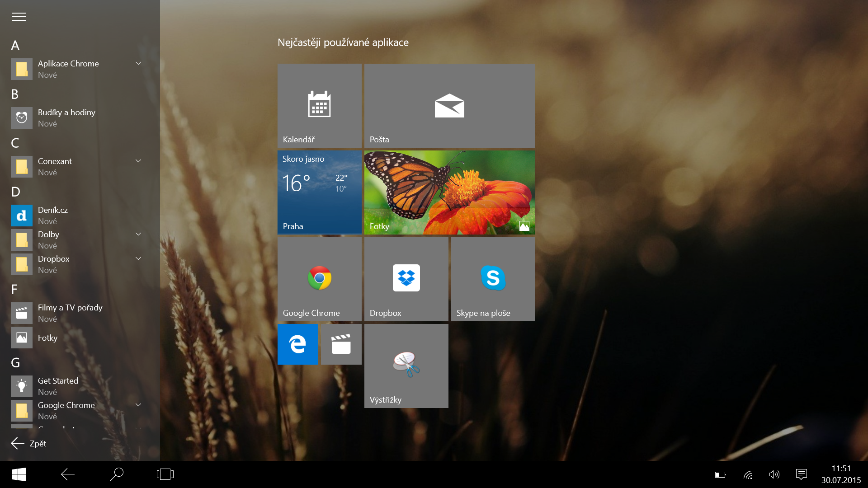Expand the Conexant folder chevron

[x=138, y=161]
